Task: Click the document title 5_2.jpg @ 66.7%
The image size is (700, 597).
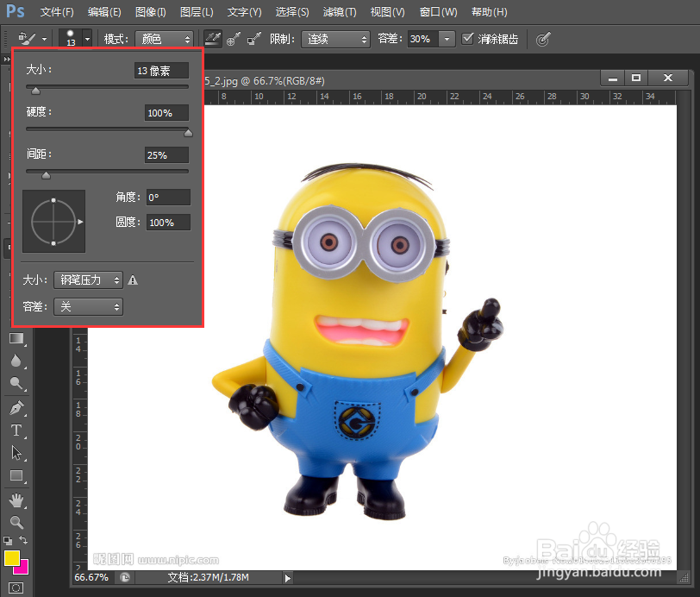Action: click(x=265, y=81)
